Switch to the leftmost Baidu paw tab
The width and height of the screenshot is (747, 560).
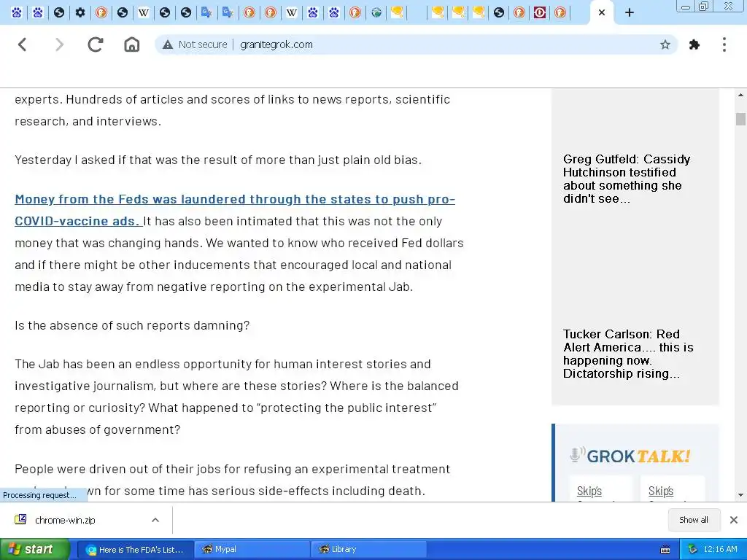(x=17, y=12)
